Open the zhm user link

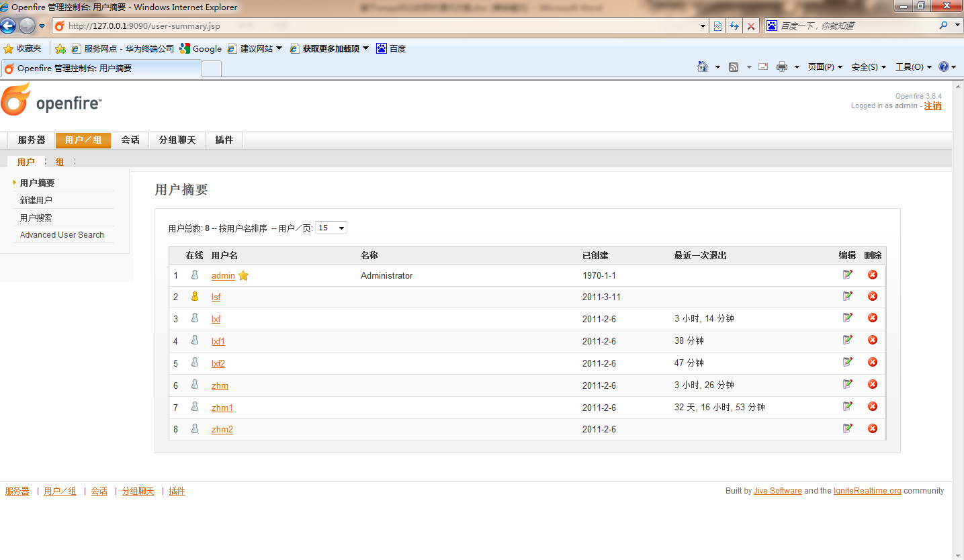coord(220,385)
